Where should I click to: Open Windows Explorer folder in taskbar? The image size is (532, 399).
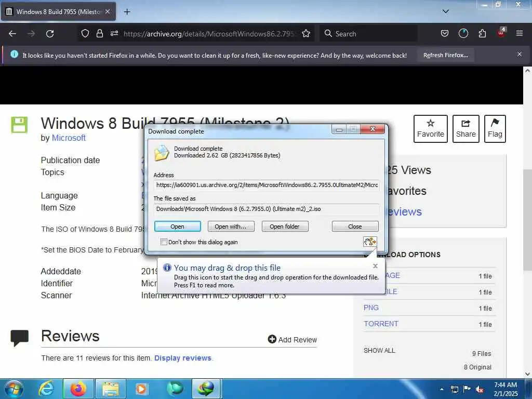(x=111, y=389)
